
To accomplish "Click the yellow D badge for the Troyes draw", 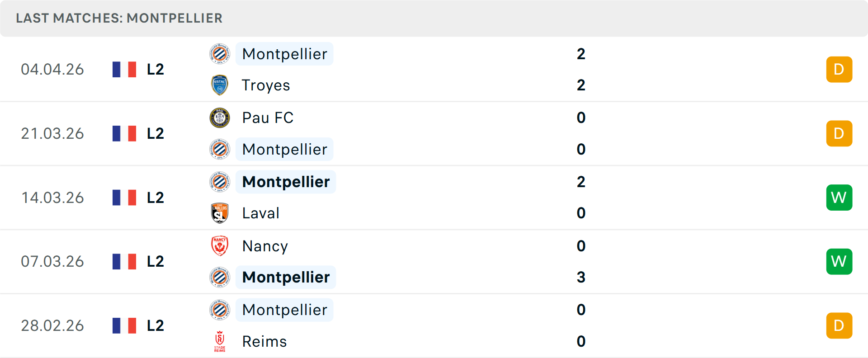I will [x=839, y=69].
